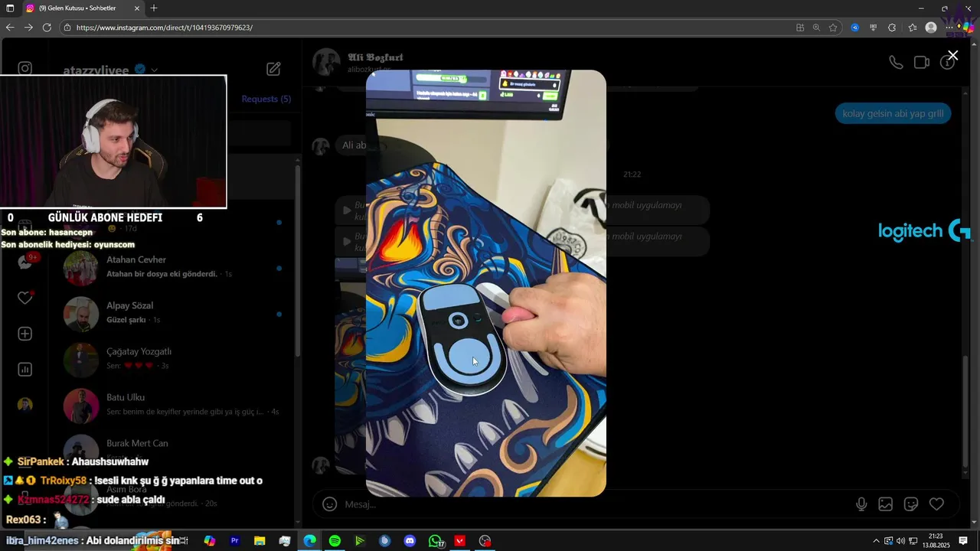
Task: Open the browser extensions puzzle icon
Action: 892,28
